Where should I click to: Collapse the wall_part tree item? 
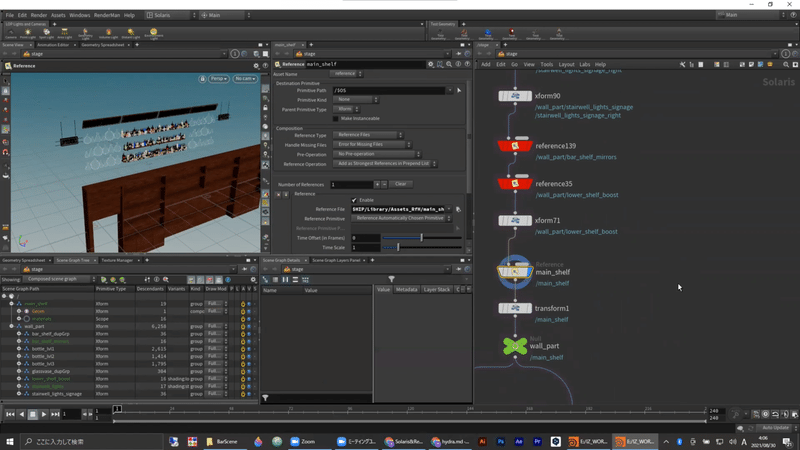pyautogui.click(x=12, y=326)
